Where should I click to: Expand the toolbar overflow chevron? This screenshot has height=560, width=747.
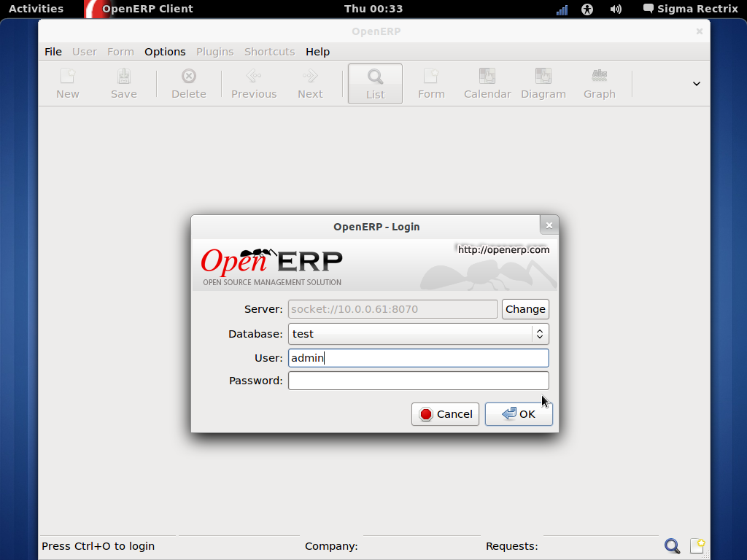pos(697,84)
